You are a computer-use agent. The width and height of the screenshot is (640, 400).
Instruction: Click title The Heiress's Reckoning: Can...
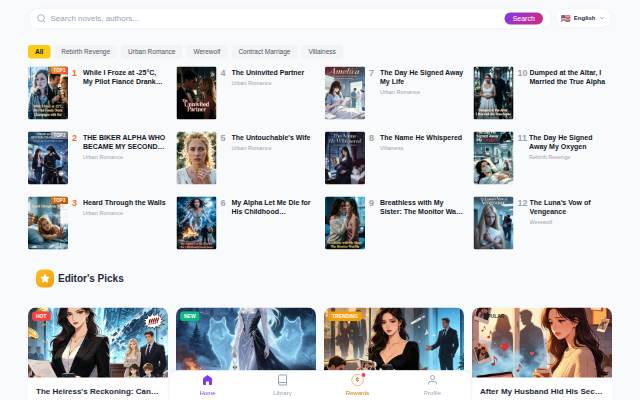97,391
